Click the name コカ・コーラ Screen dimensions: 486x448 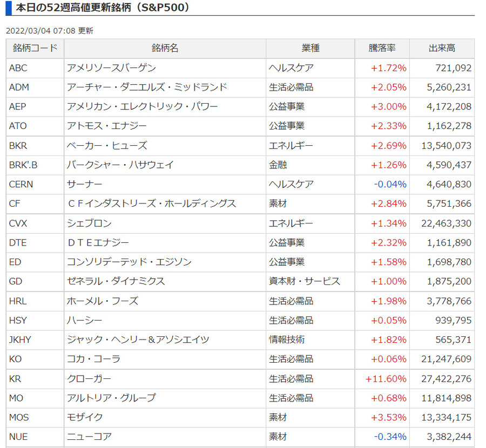[x=93, y=359]
